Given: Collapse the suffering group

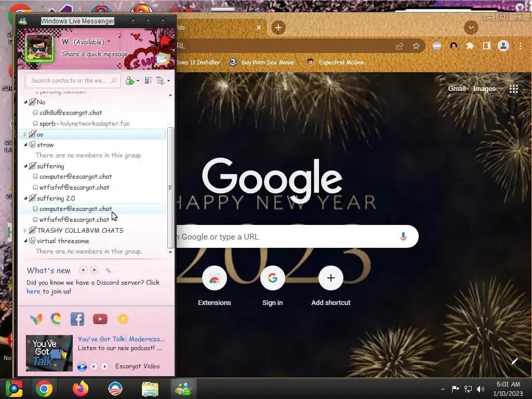Looking at the screenshot, I should tap(25, 166).
